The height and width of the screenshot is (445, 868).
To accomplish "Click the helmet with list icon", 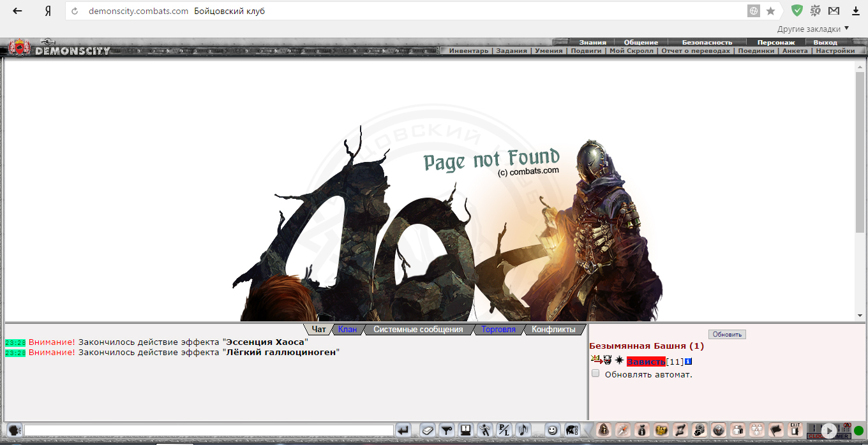I will pos(571,430).
